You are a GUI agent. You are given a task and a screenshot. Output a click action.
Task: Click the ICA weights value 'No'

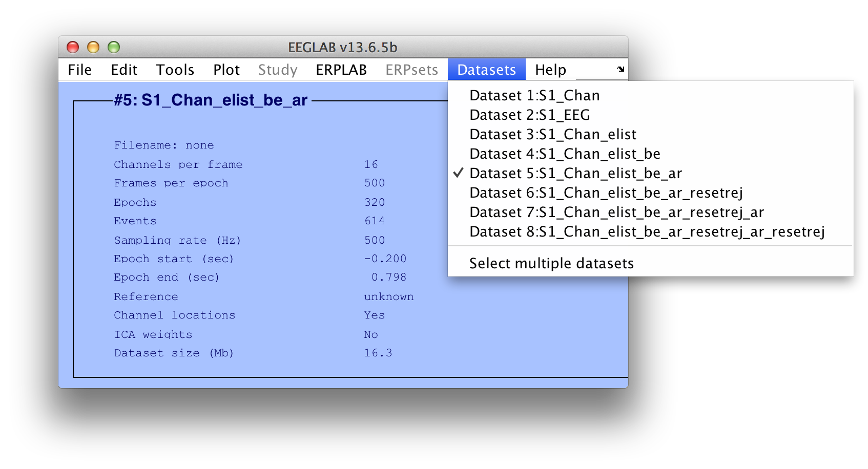pyautogui.click(x=371, y=335)
